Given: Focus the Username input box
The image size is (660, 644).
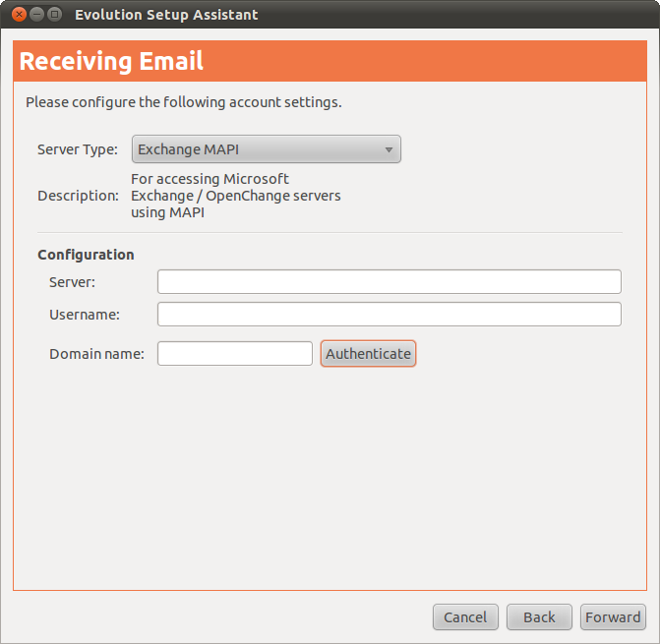Looking at the screenshot, I should click(x=389, y=315).
